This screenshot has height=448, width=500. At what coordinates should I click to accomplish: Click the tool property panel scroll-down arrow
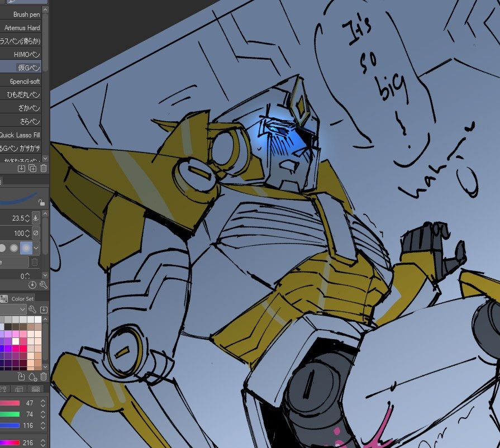[x=45, y=275]
